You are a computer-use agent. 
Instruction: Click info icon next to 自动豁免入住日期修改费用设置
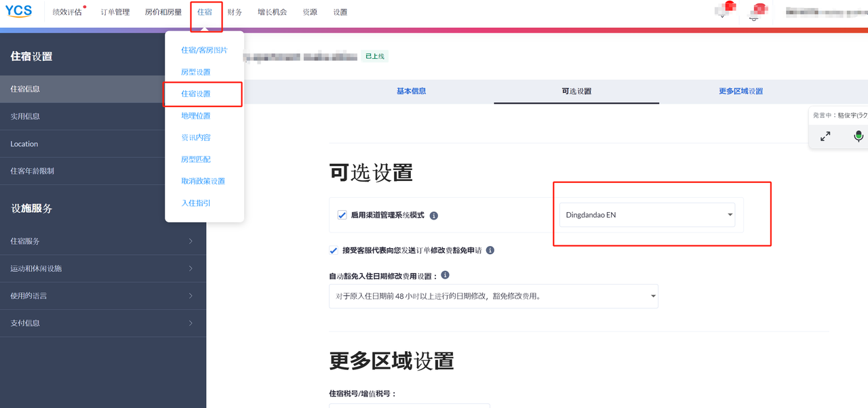[x=445, y=275]
